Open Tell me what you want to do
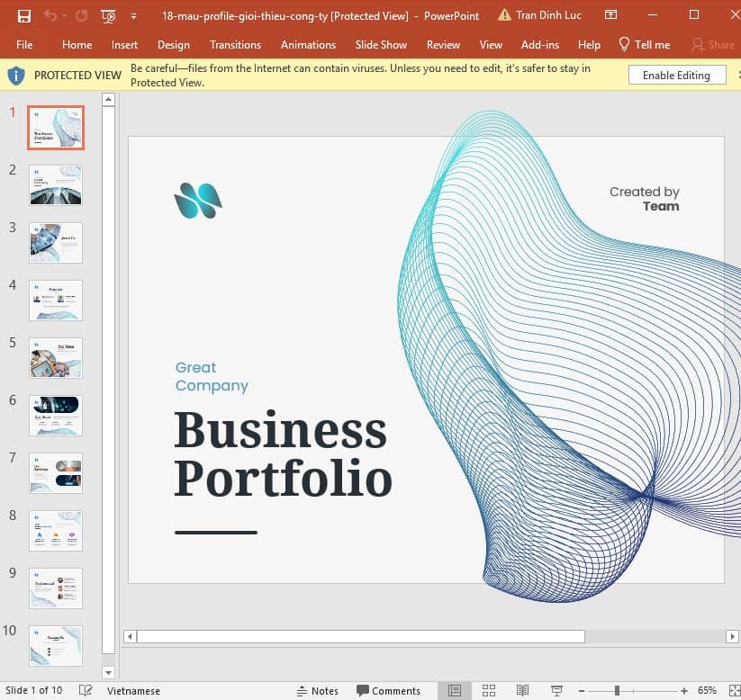741x700 pixels. 645,44
